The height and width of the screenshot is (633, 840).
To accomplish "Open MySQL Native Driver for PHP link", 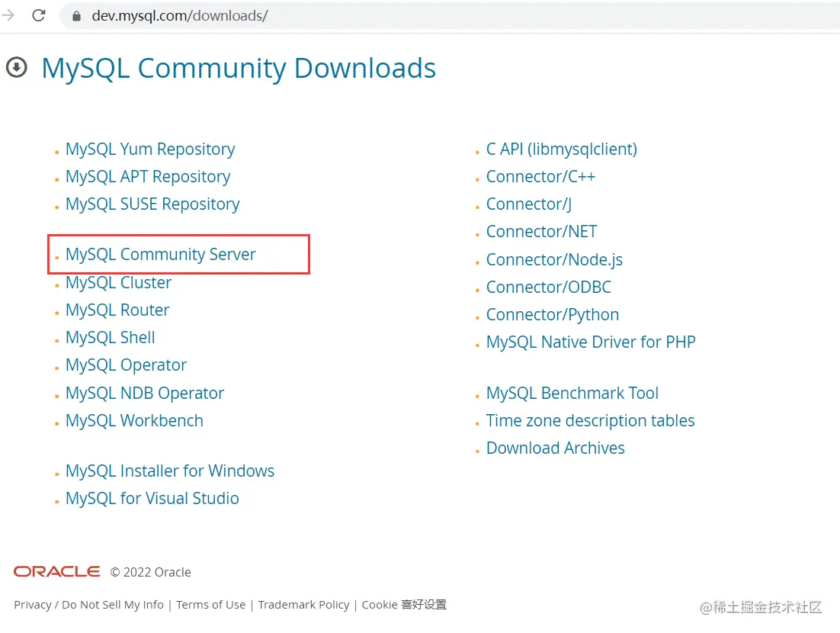I will (x=591, y=342).
